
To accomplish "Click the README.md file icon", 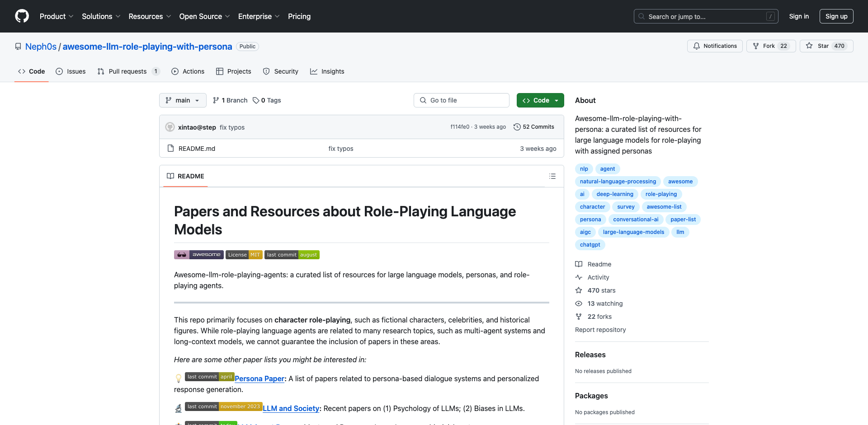I will 170,148.
